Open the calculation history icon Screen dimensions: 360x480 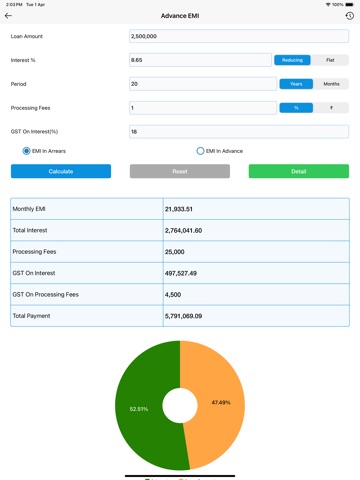(x=349, y=16)
